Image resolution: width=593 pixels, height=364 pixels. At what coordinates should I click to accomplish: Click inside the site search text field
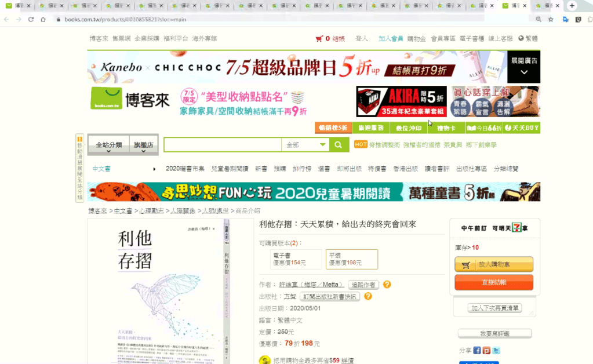[x=223, y=145]
